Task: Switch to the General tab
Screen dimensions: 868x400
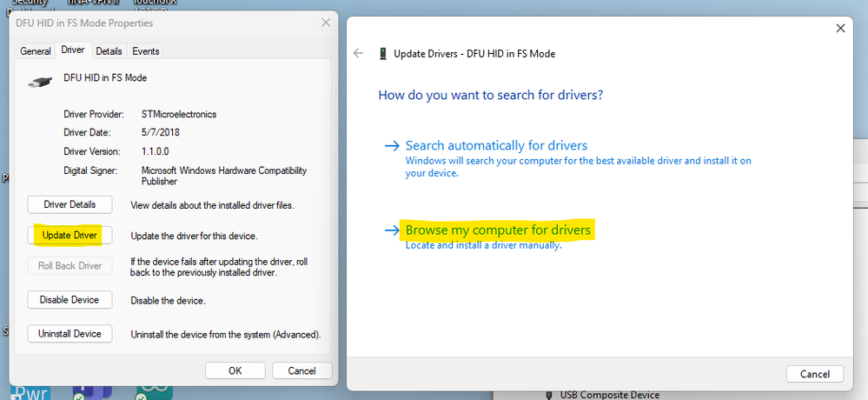Action: coord(36,51)
